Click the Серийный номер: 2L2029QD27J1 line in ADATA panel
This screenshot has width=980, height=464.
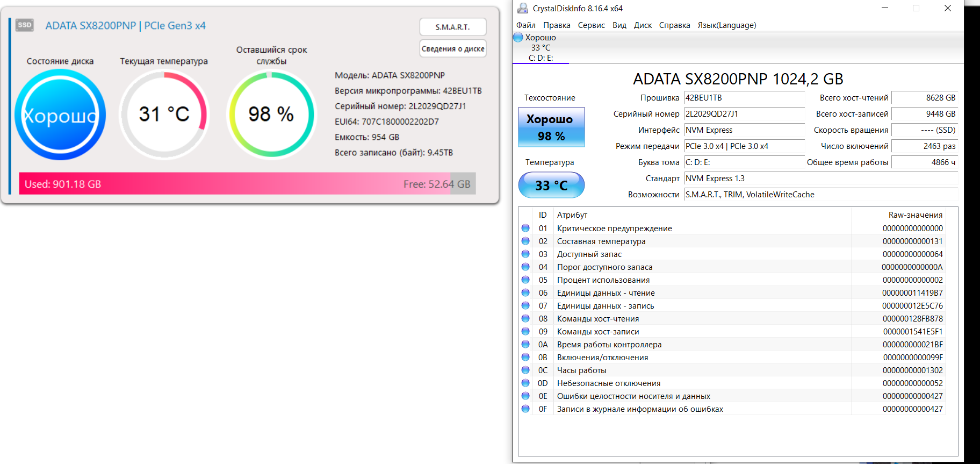tap(400, 106)
